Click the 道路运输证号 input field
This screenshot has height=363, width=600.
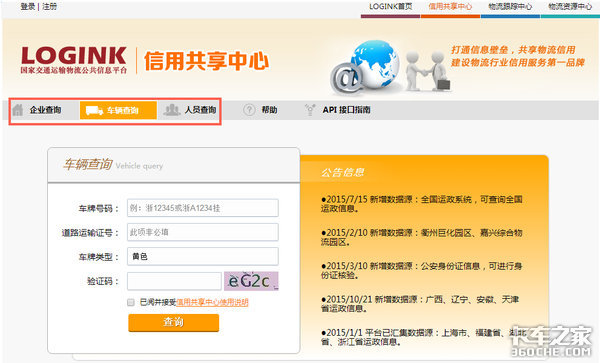pos(203,232)
